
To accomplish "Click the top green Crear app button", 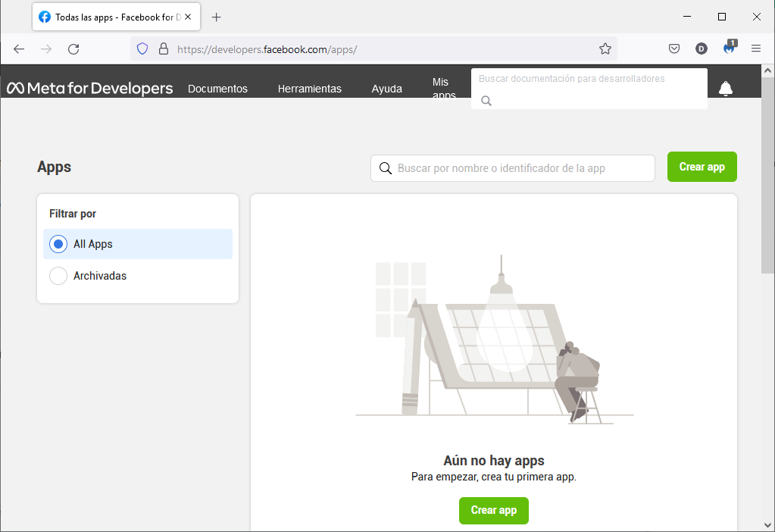I will click(702, 167).
